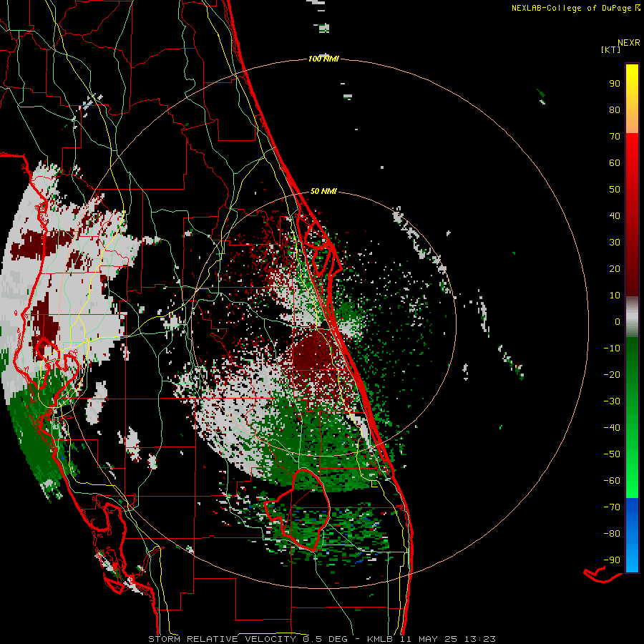
Task: Click the -30 value on the velocity scale
Action: click(612, 401)
